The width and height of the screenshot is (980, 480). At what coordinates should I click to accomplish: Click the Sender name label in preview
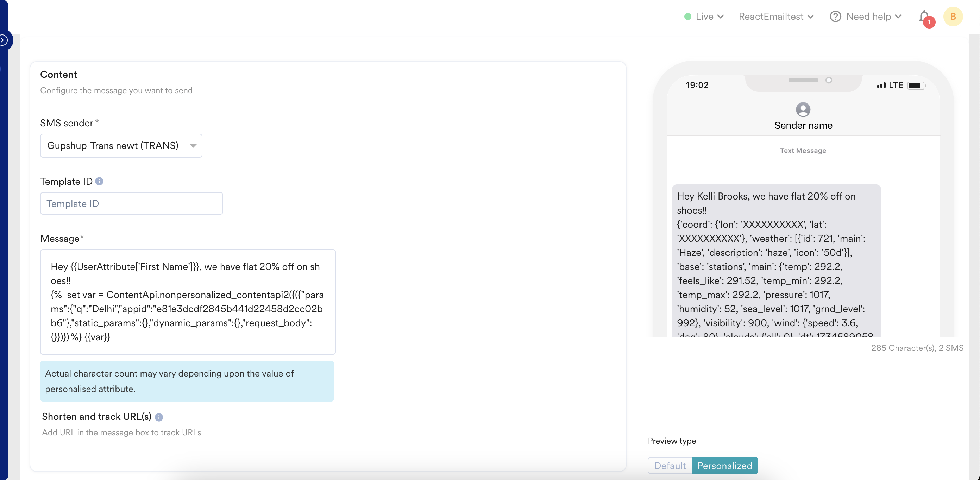[x=803, y=126]
